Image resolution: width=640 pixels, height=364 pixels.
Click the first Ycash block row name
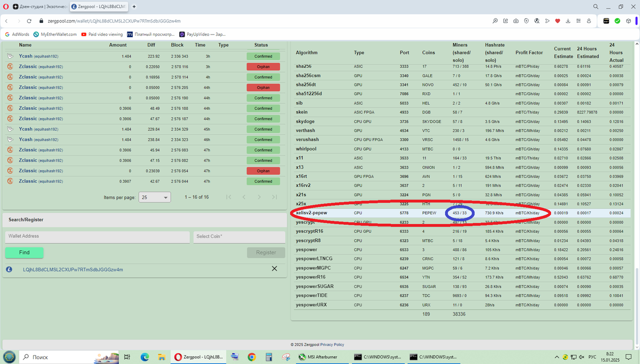click(38, 56)
